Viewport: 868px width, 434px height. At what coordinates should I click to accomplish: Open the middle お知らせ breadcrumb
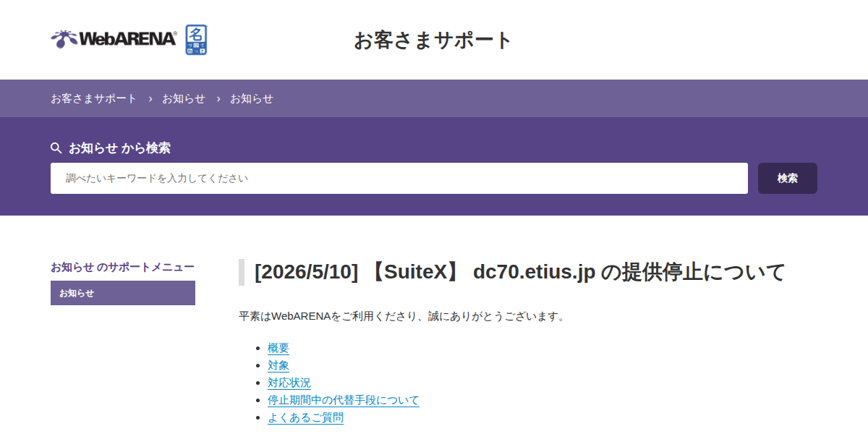pyautogui.click(x=184, y=98)
